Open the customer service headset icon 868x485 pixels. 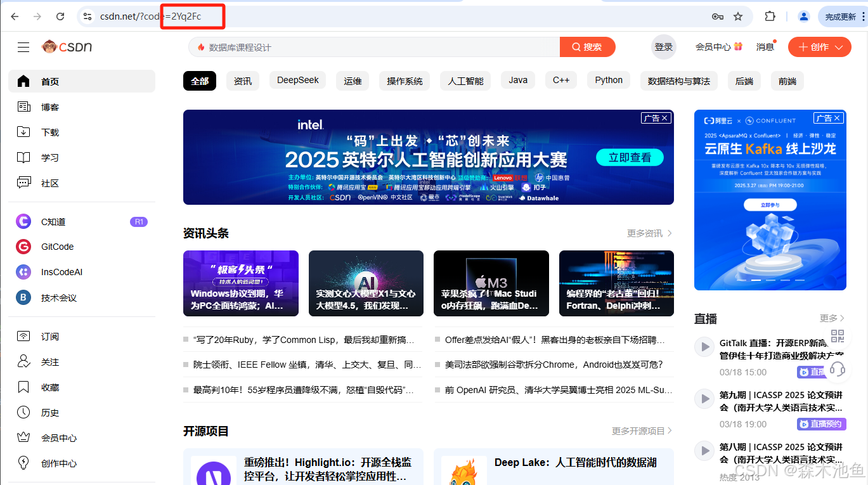pos(837,369)
